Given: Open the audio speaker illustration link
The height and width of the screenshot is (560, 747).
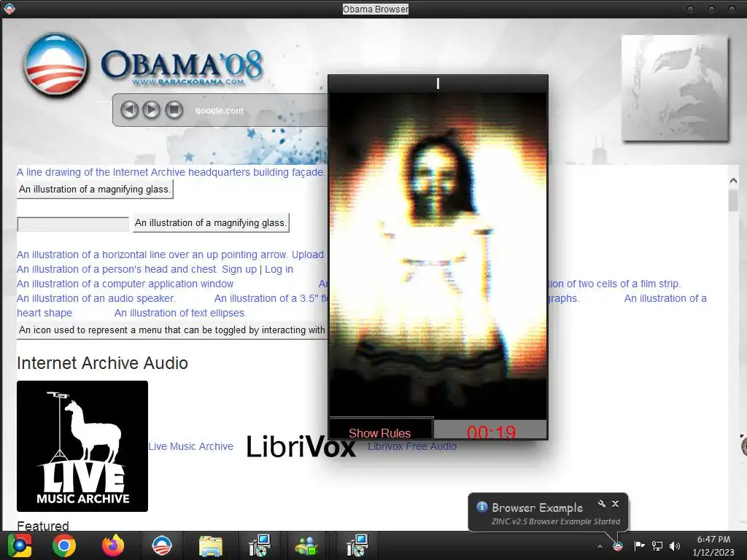Looking at the screenshot, I should click(x=96, y=298).
